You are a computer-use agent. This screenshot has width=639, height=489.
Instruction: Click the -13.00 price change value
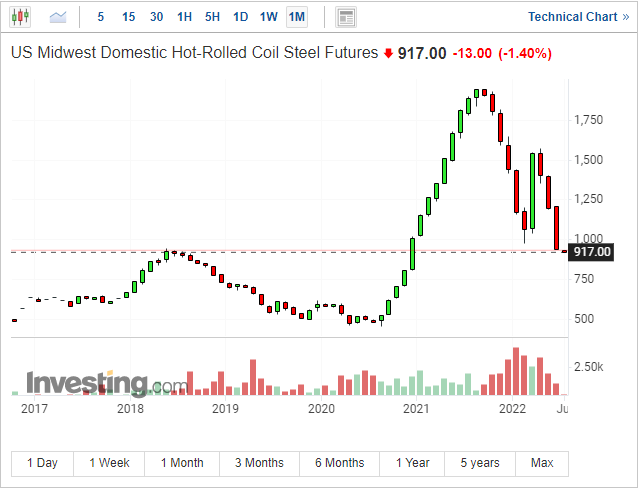[472, 53]
